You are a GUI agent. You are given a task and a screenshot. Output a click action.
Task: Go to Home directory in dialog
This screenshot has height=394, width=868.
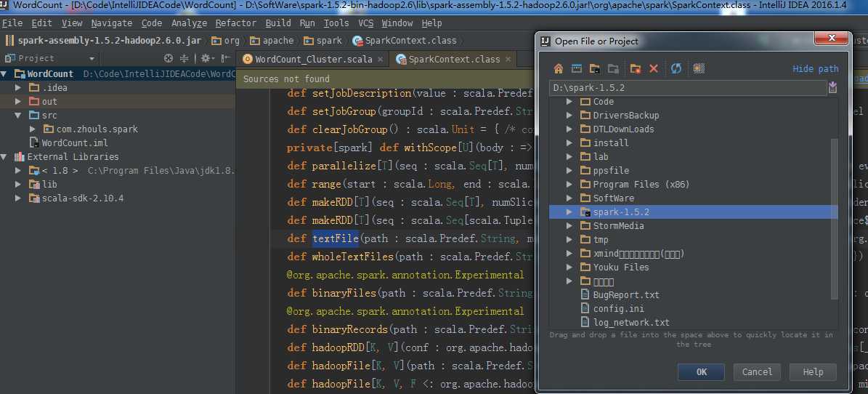(x=559, y=69)
